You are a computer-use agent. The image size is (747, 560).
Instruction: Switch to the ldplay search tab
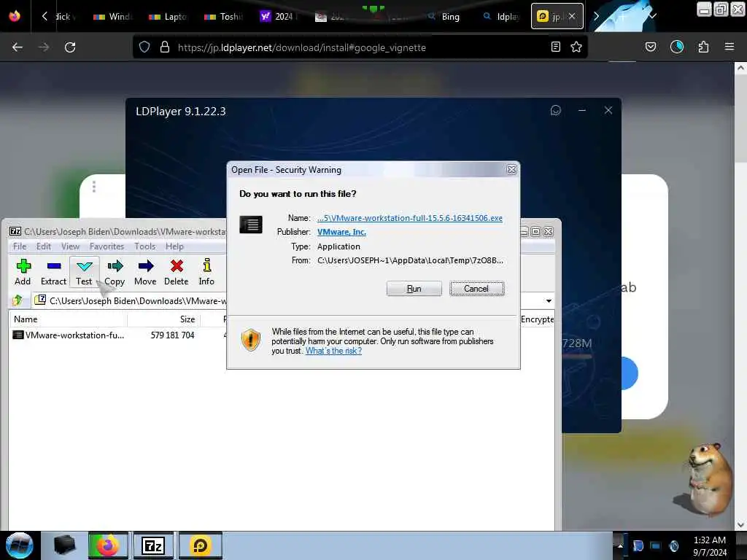pos(500,17)
